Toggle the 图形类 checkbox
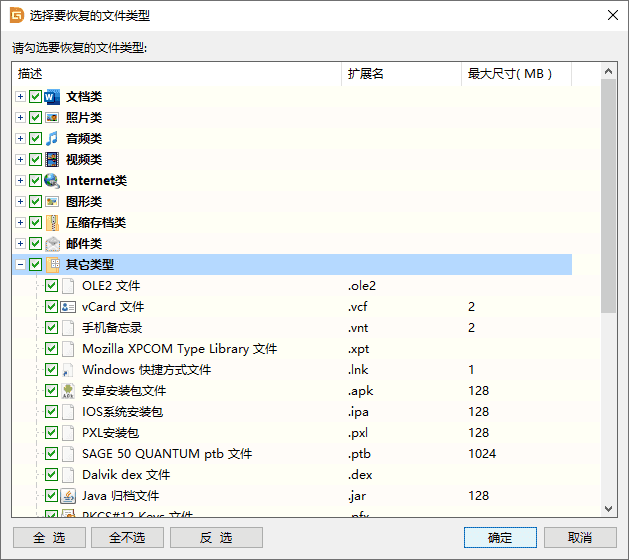This screenshot has height=560, width=629. (35, 201)
